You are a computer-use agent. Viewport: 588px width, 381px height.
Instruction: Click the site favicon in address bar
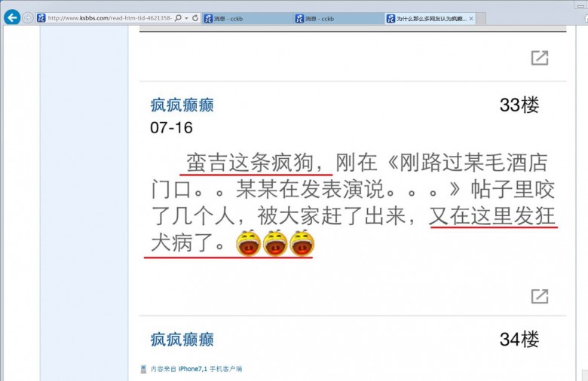tap(41, 18)
